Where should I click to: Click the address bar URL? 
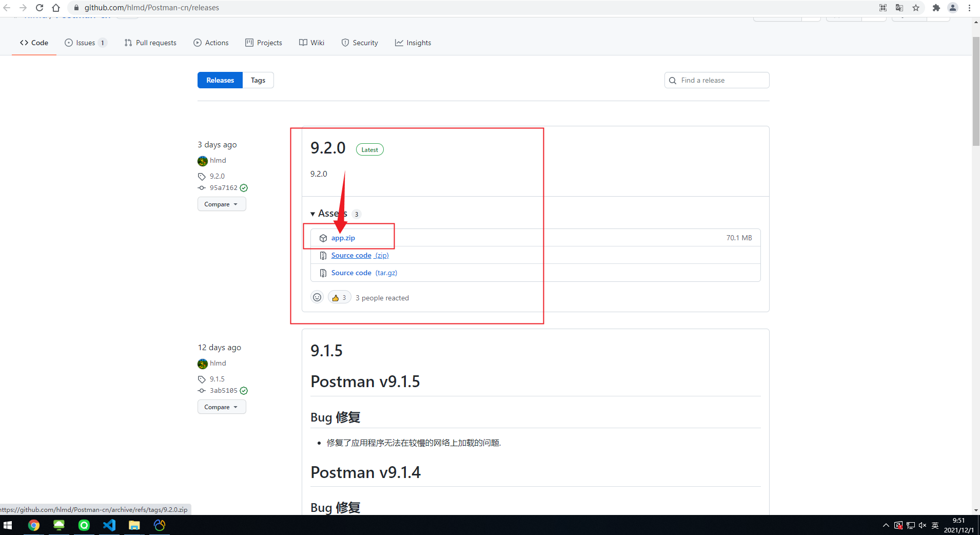(x=151, y=8)
